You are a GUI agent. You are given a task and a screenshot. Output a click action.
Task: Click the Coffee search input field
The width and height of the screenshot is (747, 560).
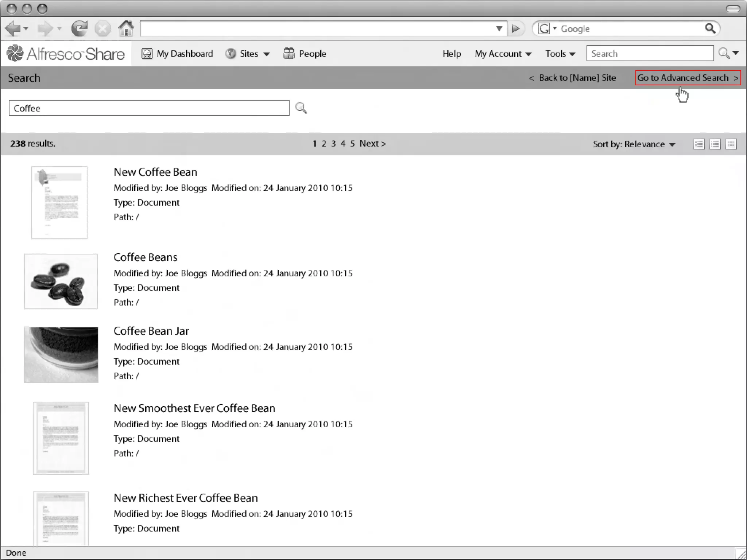tap(149, 108)
